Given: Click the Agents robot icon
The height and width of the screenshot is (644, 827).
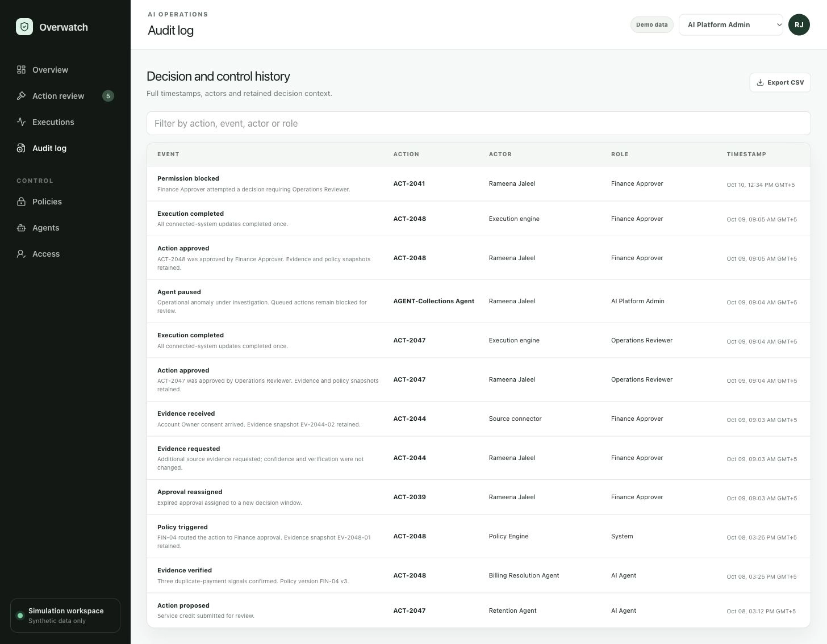Looking at the screenshot, I should point(21,228).
